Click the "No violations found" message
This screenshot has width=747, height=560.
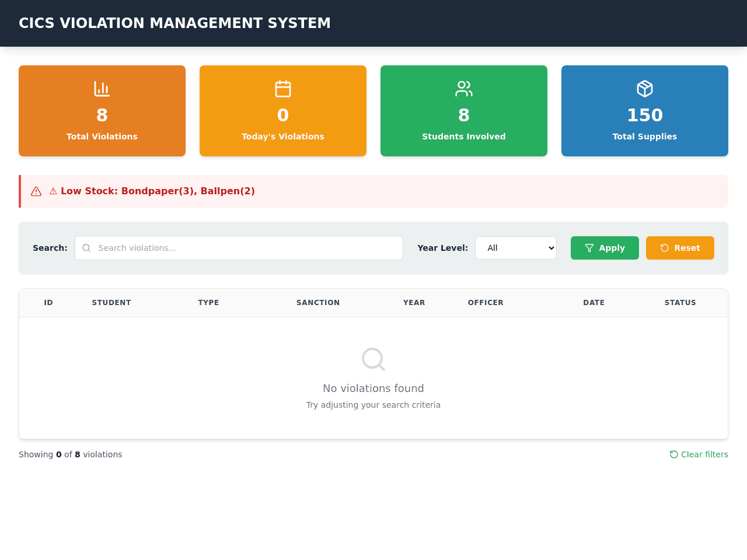373,388
